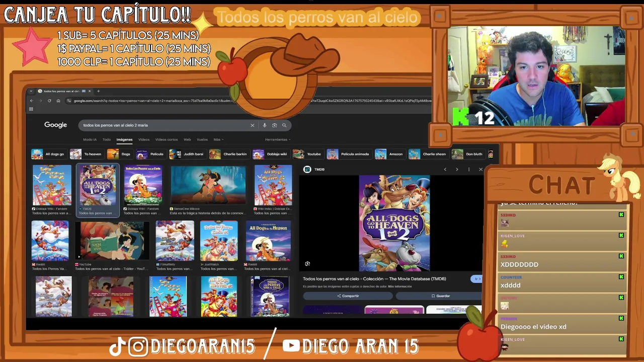Open the large All Dogs Heaven preview image

tap(394, 223)
